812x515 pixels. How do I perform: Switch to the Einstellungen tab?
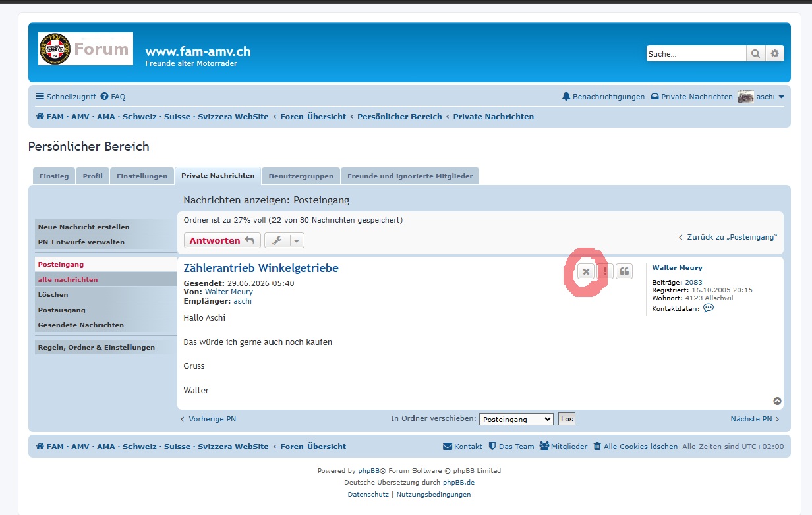click(142, 176)
